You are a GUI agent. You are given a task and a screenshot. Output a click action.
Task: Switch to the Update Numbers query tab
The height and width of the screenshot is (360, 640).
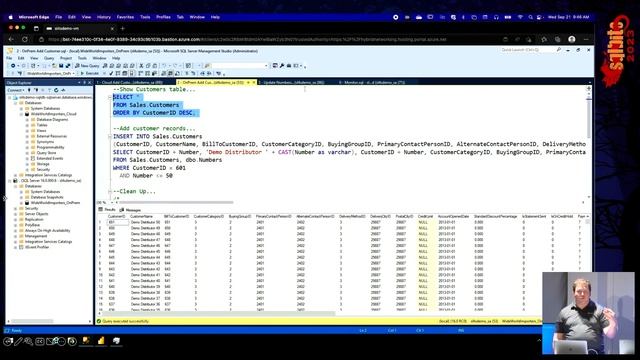[x=293, y=82]
